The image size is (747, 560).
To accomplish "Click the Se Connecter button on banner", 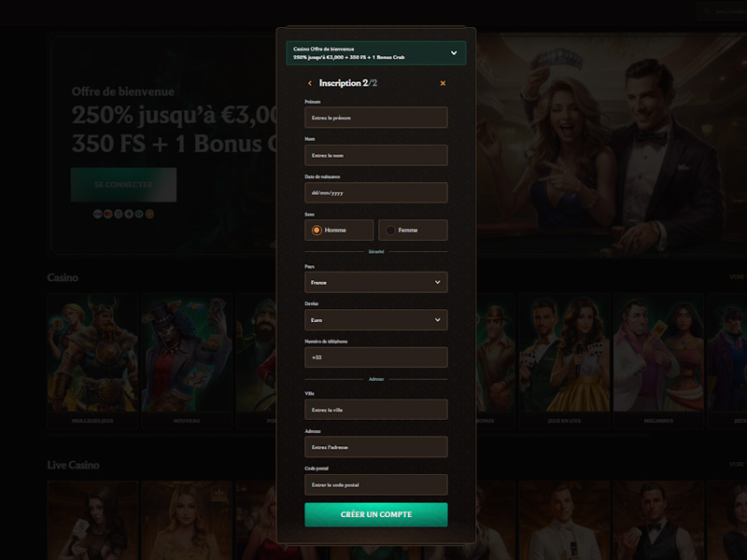I will coord(123,185).
